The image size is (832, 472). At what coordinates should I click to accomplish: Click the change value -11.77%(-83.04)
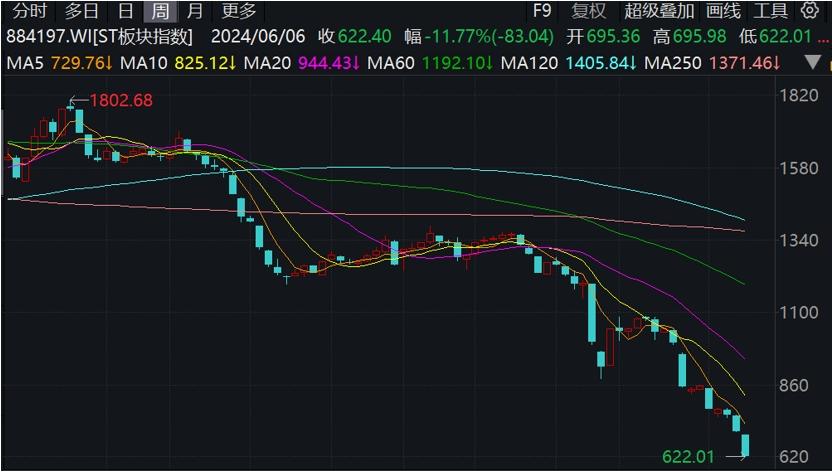coord(489,37)
